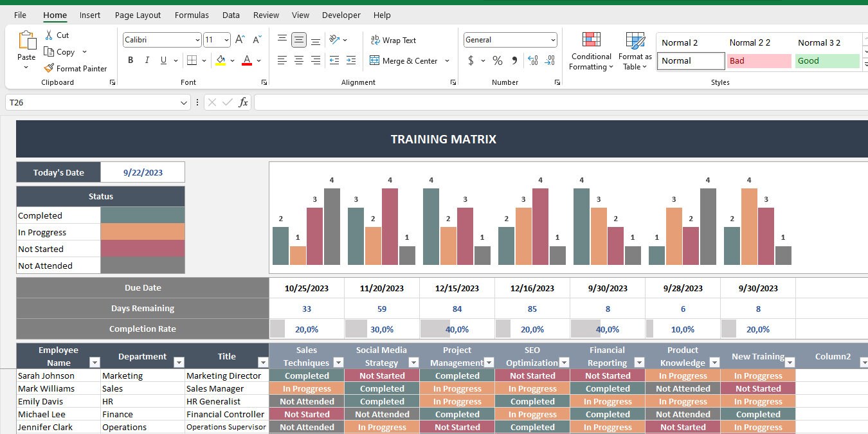Open Font settings dialog launcher
Screen dimensions: 868x434
pos(264,82)
